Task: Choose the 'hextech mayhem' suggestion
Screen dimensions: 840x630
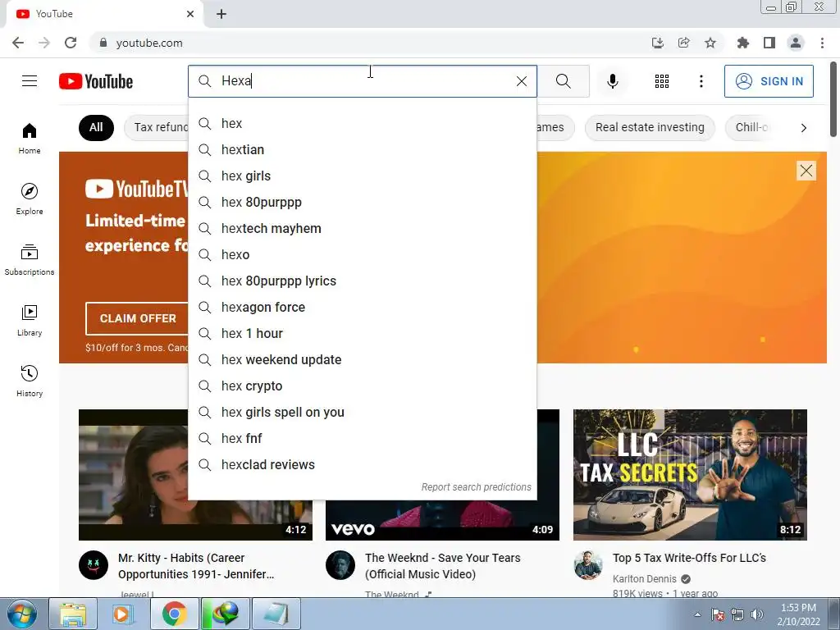Action: click(x=362, y=228)
